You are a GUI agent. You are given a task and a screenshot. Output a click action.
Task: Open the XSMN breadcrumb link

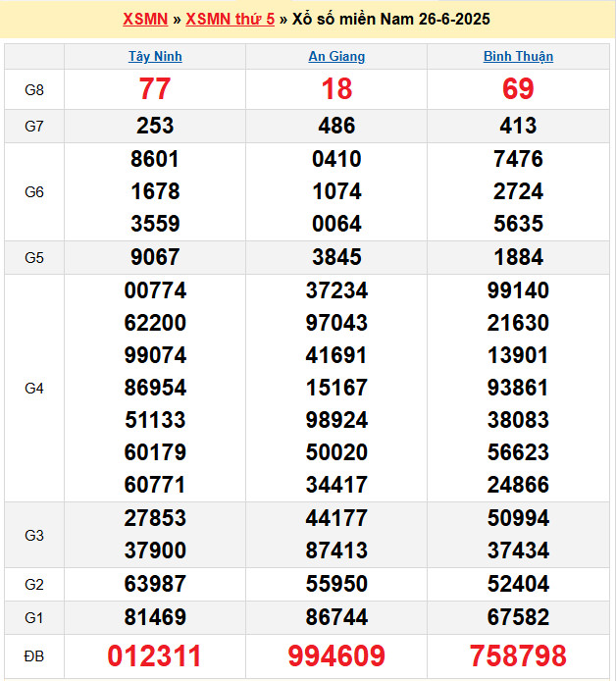pos(145,19)
